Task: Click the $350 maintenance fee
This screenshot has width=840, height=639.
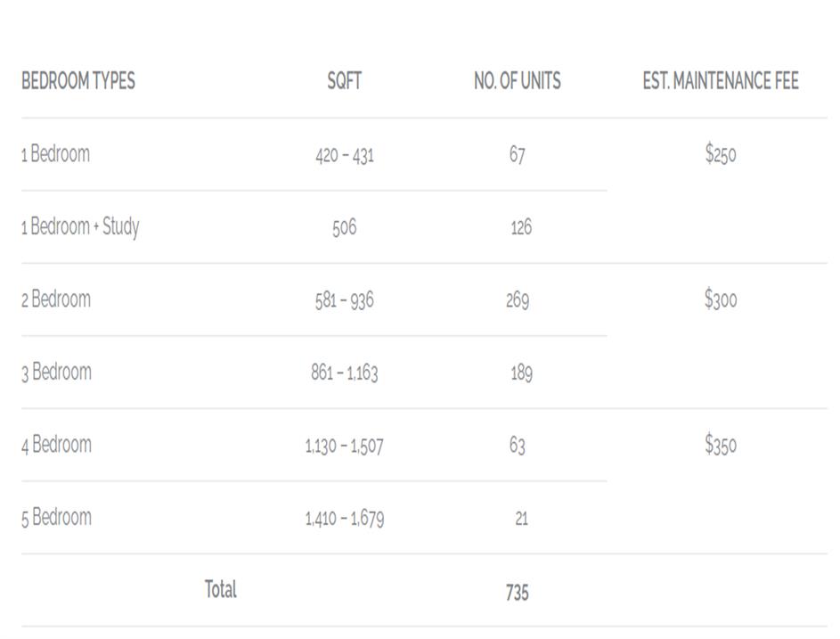Action: point(721,445)
